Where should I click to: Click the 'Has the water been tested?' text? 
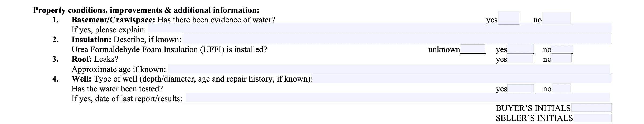coord(117,89)
